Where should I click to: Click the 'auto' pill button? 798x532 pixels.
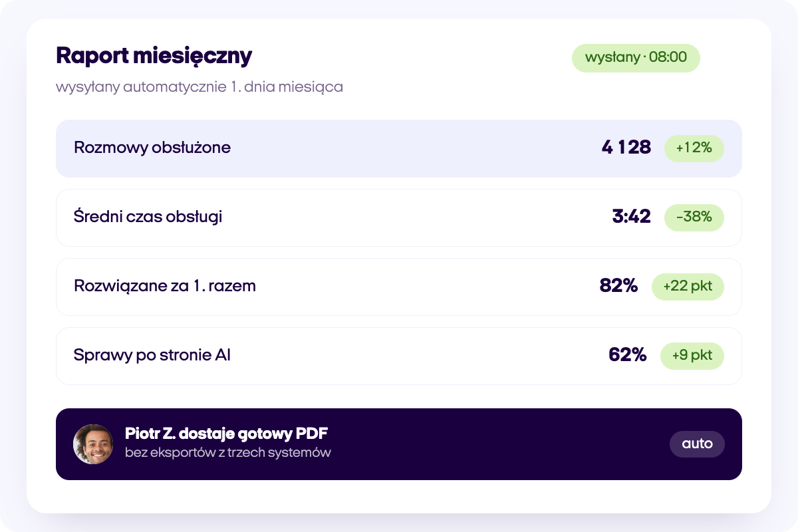coord(697,444)
